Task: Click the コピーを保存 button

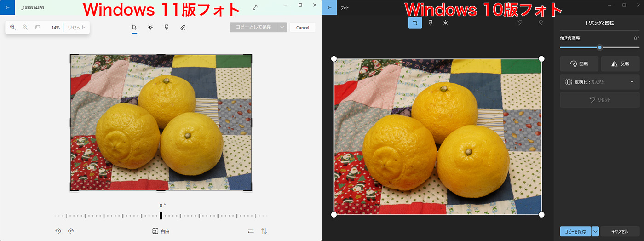Action: [x=575, y=231]
